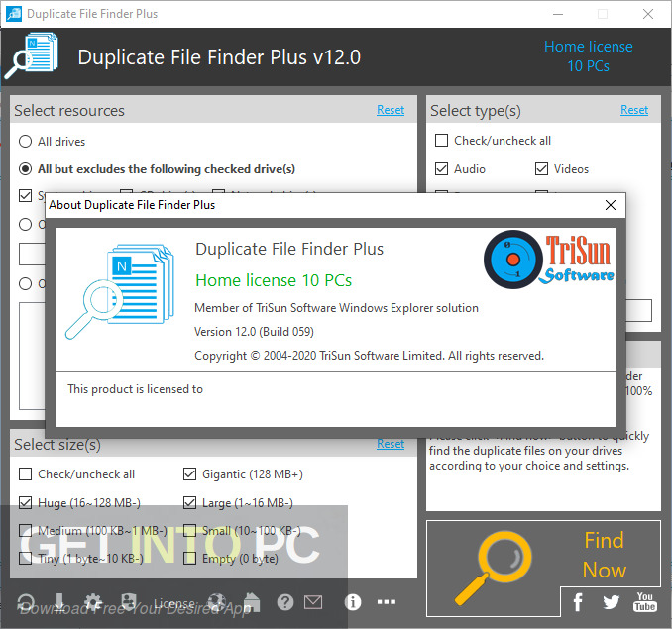Click Reset link in Select resources
Viewport: 672px width, 629px height.
pyautogui.click(x=391, y=110)
